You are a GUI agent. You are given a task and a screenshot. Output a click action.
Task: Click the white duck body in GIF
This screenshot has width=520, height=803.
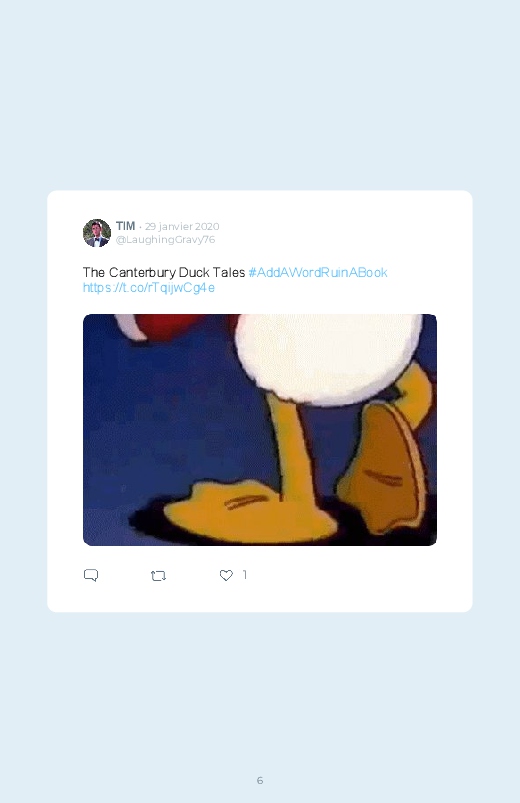point(328,356)
